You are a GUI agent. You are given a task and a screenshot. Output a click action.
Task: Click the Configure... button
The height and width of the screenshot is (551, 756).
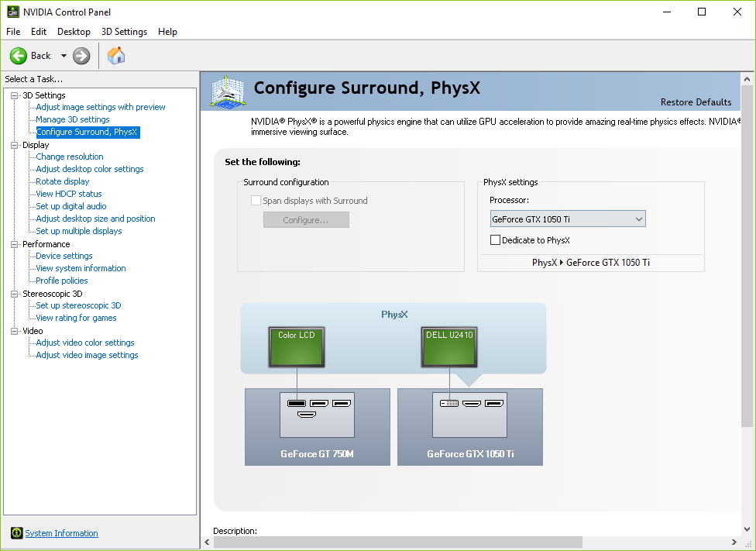coord(306,220)
